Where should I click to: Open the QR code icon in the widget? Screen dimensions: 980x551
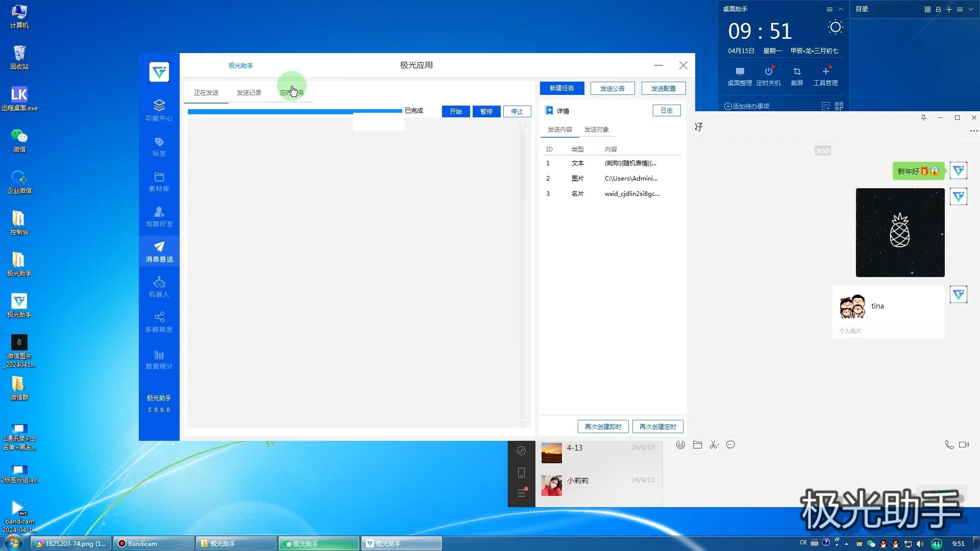tap(839, 106)
